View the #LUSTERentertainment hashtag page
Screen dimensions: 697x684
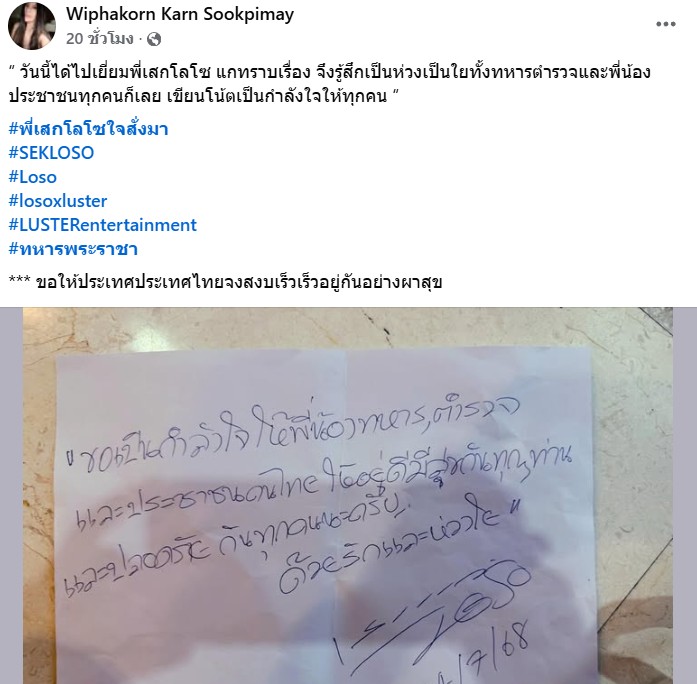tap(103, 225)
